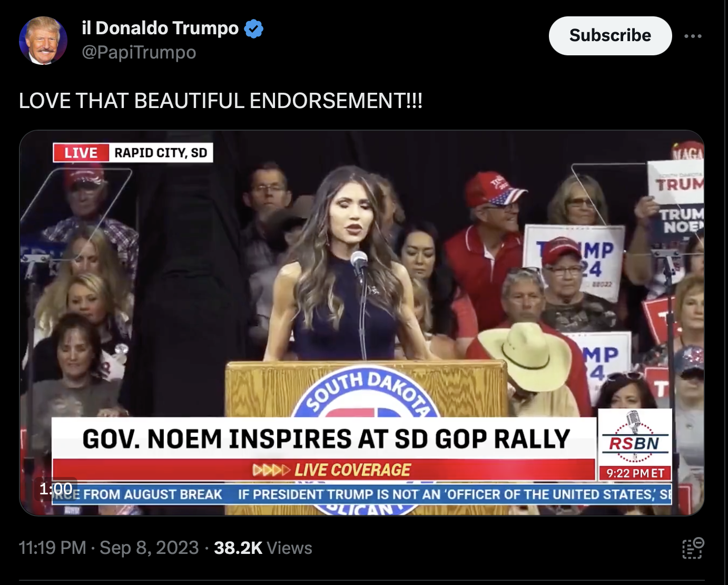The width and height of the screenshot is (728, 585).
Task: Open the il Donaldo Trumpo profile avatar
Action: [x=43, y=40]
